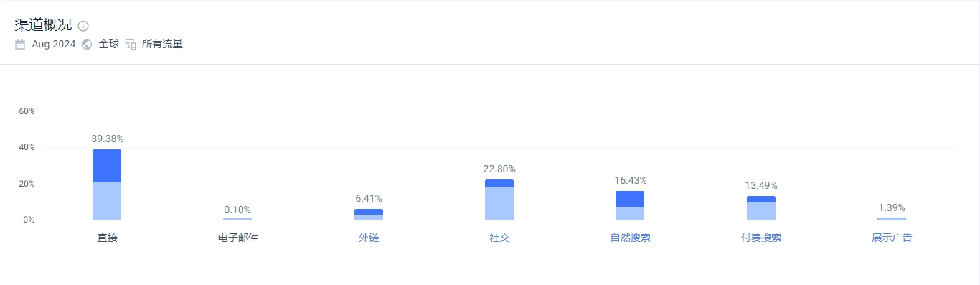This screenshot has width=980, height=285.
Task: Click the 直接 axis label
Action: [x=108, y=238]
